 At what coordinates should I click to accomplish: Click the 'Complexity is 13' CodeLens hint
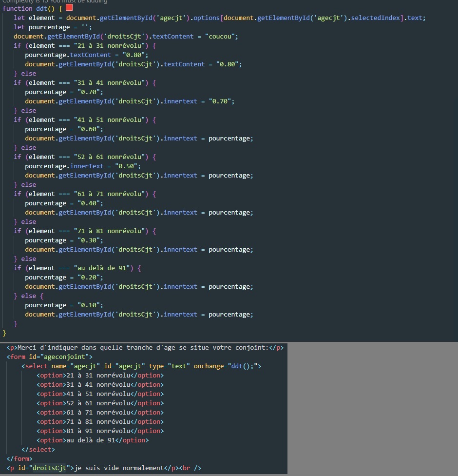click(x=55, y=1)
